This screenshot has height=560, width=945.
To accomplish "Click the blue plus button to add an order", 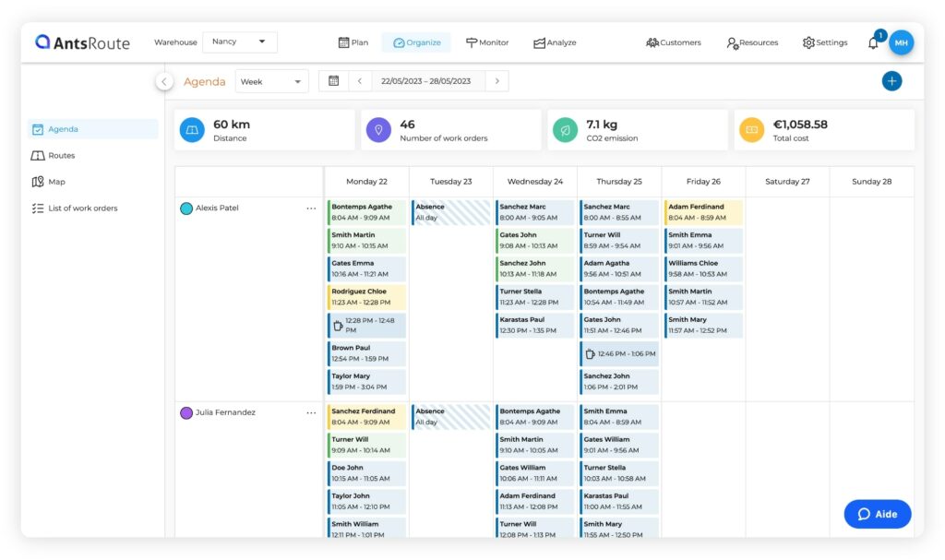I will coord(891,80).
